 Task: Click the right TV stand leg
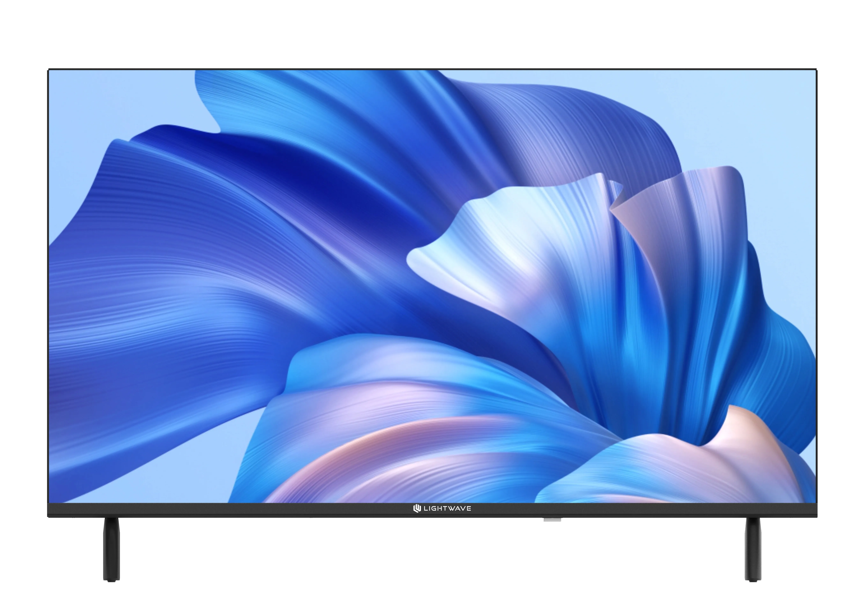(753, 550)
